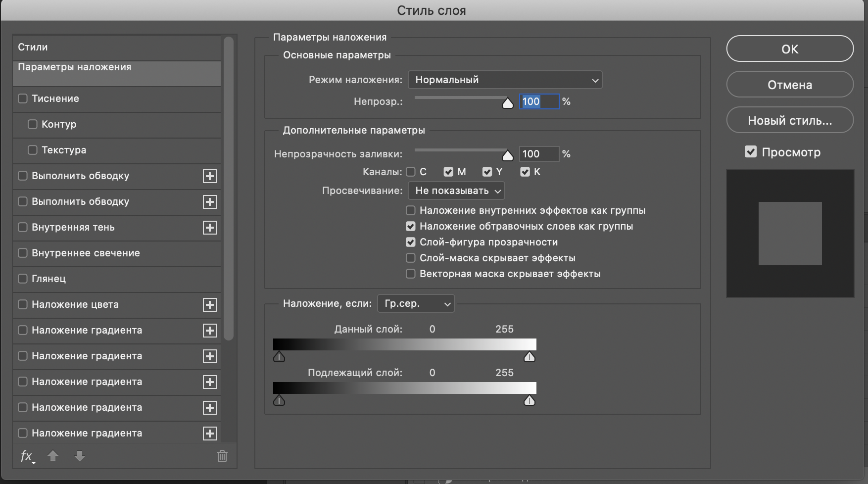Click inside the opacity percentage input field

coord(539,101)
